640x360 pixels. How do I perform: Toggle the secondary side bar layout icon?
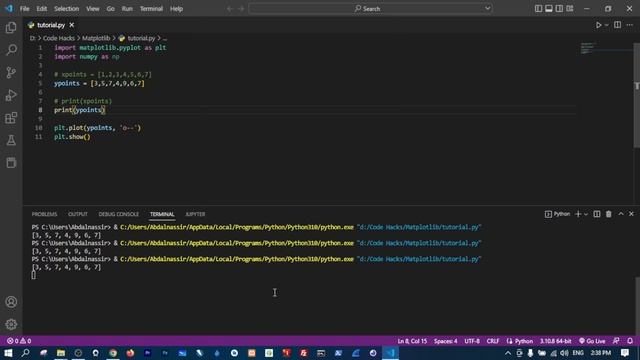[559, 9]
